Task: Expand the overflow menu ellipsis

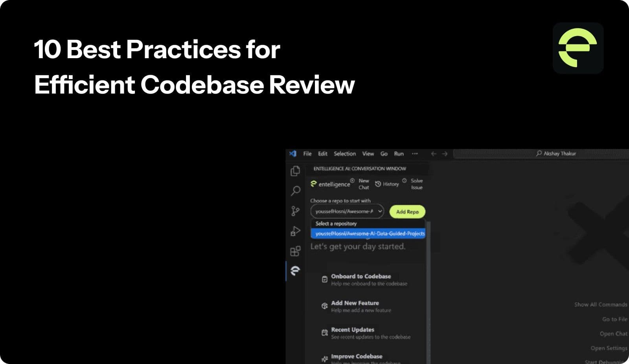Action: (415, 154)
